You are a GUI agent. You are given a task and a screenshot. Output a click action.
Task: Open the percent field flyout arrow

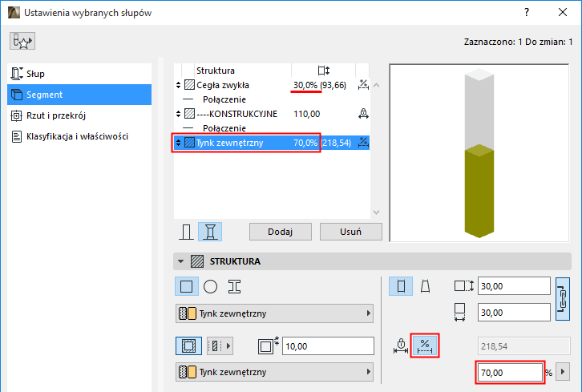563,372
